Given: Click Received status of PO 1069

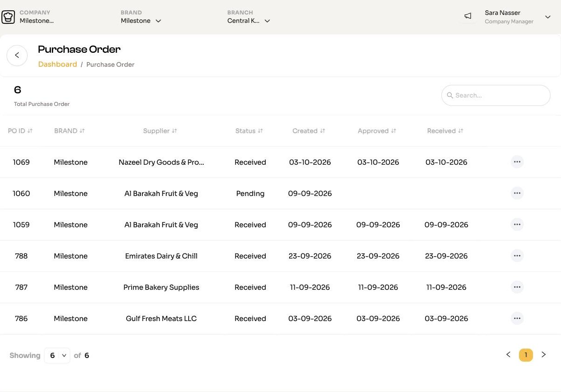Looking at the screenshot, I should pyautogui.click(x=250, y=162).
